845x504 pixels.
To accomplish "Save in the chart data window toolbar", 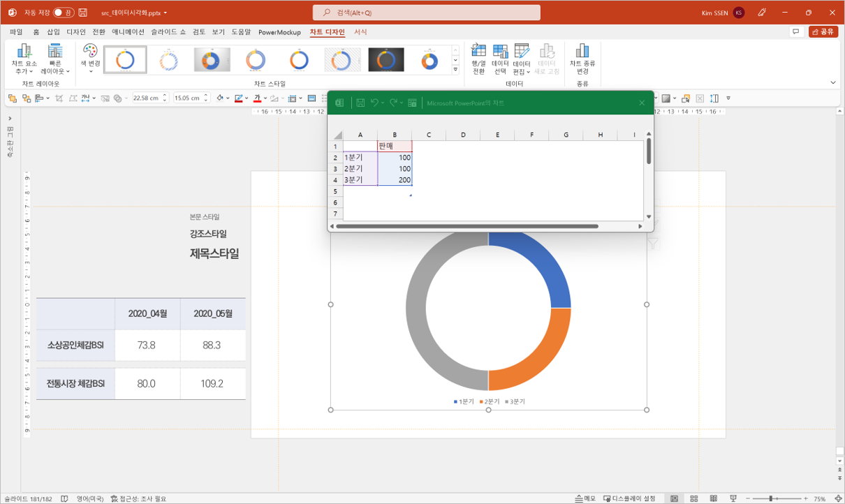I will pyautogui.click(x=360, y=103).
